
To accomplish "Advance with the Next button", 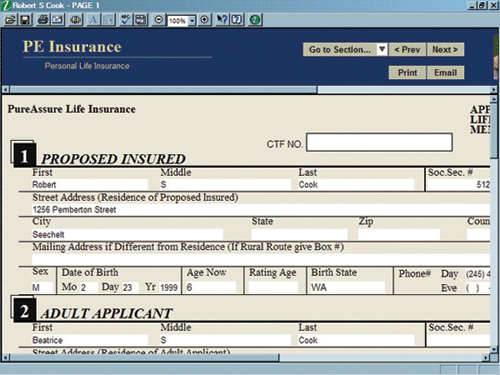I will [445, 49].
